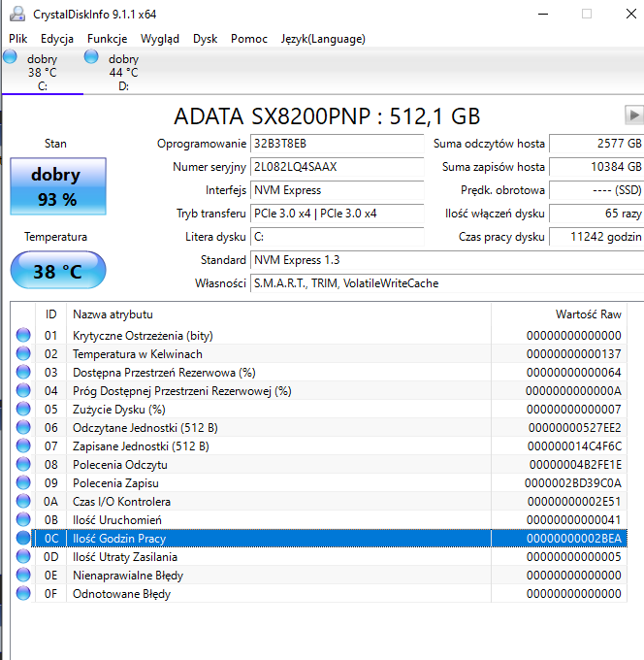Click the D: drive blue status orb
The height and width of the screenshot is (660, 644).
(91, 57)
